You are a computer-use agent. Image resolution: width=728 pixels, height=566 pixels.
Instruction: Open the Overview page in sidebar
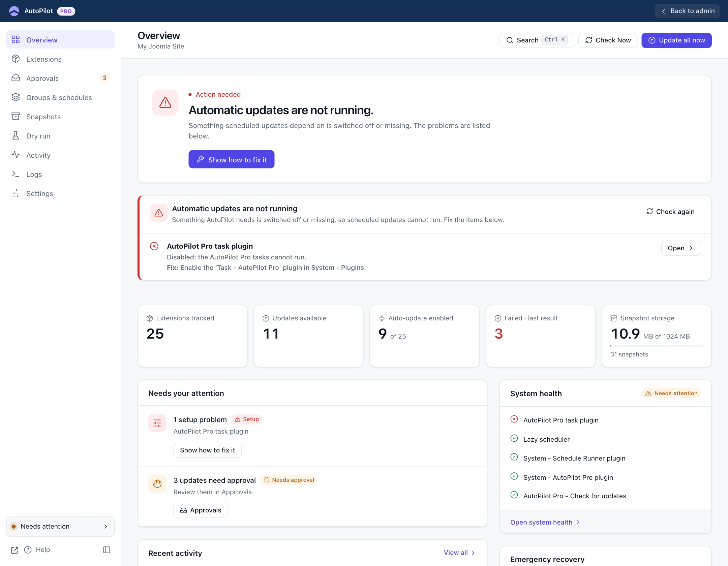60,40
